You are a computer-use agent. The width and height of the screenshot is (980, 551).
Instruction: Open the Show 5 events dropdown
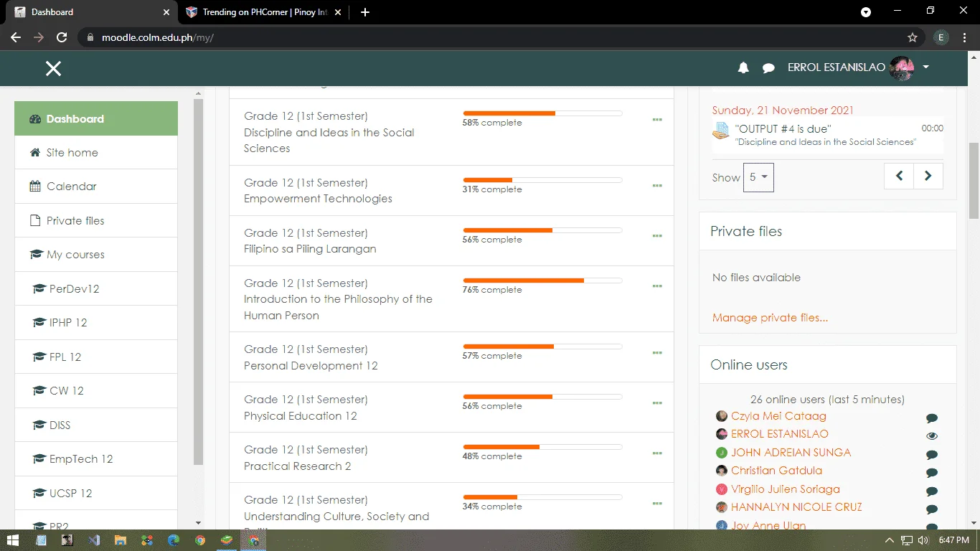point(758,177)
